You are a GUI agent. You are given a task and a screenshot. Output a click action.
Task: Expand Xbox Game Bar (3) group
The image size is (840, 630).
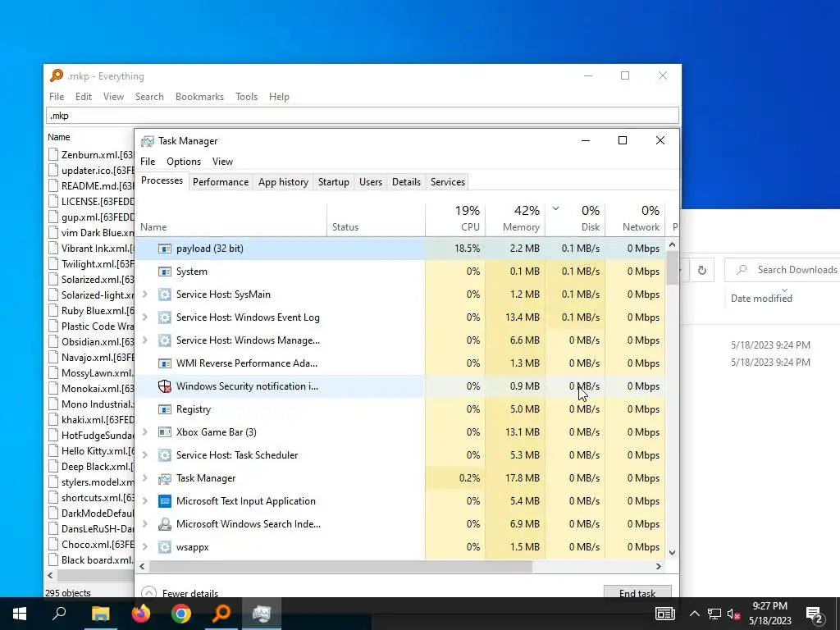tap(144, 432)
